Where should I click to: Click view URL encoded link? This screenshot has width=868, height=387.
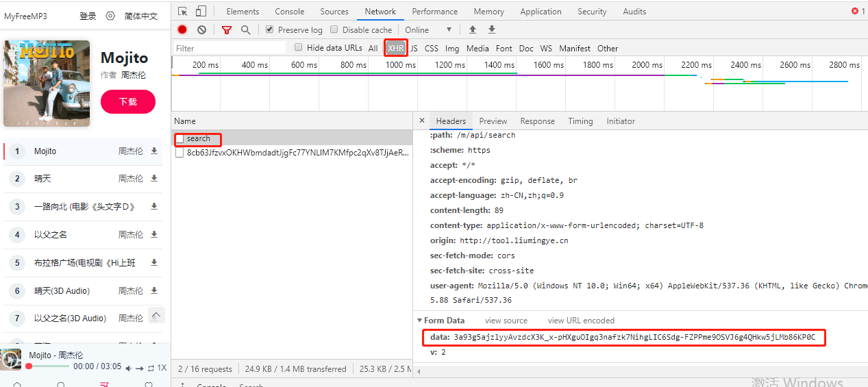tap(581, 321)
